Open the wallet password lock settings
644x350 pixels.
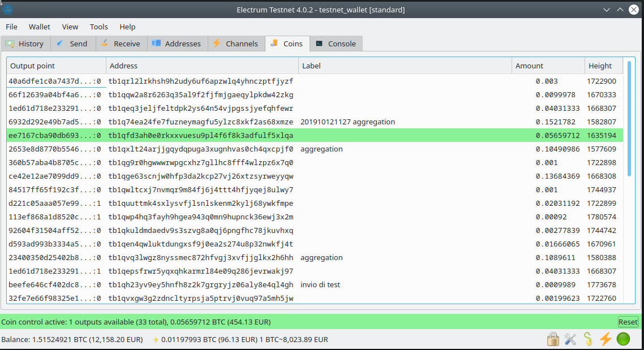pos(553,339)
